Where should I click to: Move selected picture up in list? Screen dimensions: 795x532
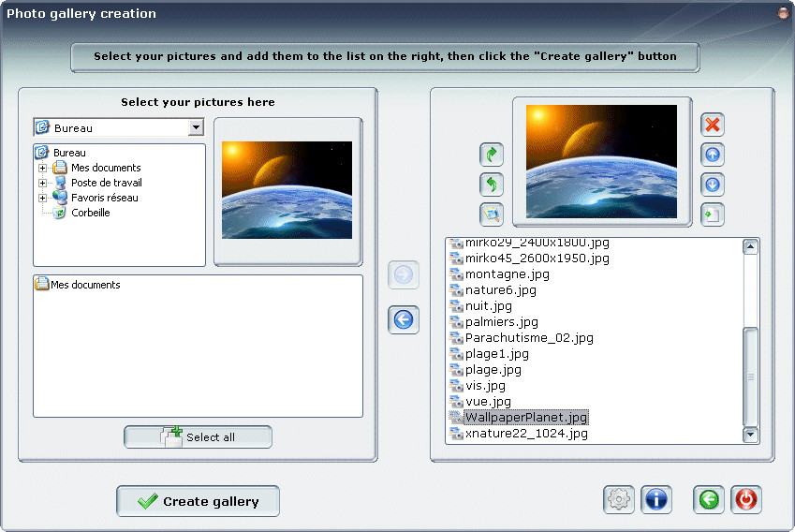(x=713, y=155)
